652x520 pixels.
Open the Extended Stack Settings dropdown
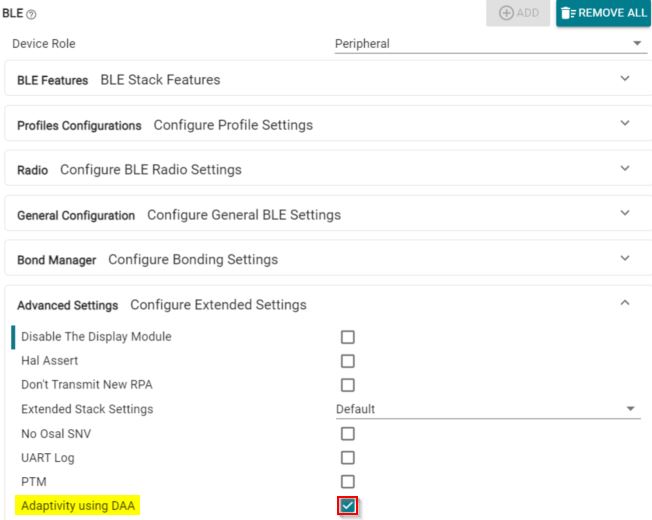pos(488,409)
